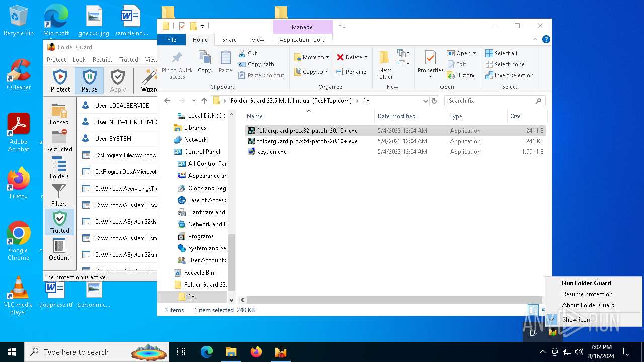Image resolution: width=644 pixels, height=362 pixels.
Task: Select the Restricted view in Folder Guard sidebar
Action: (x=59, y=141)
